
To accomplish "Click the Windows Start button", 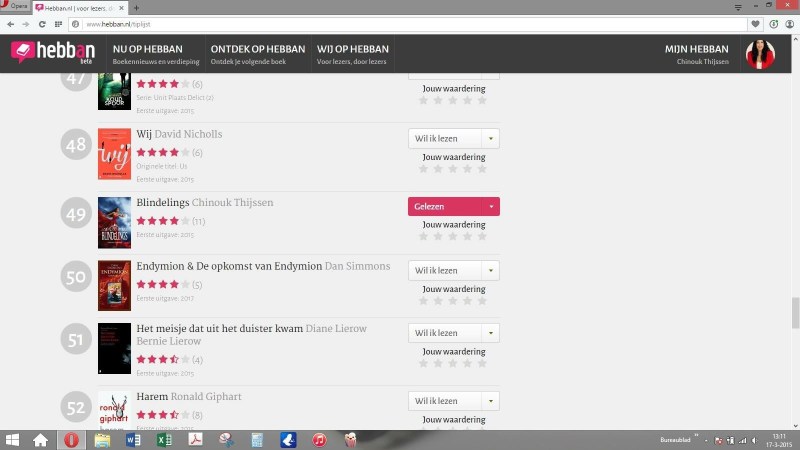I will [14, 439].
